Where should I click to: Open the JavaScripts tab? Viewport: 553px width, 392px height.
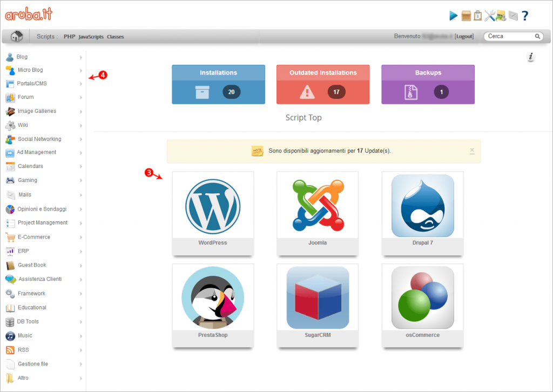click(x=91, y=37)
